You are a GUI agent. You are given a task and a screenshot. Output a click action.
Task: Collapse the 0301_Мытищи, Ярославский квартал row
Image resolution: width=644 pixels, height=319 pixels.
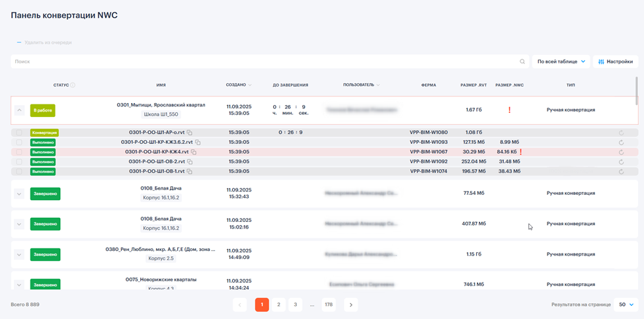click(x=19, y=110)
